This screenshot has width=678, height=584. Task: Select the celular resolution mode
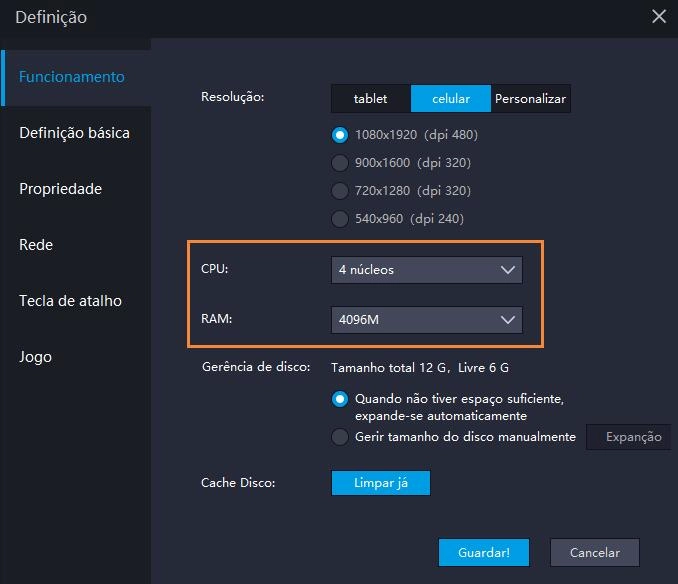point(451,99)
